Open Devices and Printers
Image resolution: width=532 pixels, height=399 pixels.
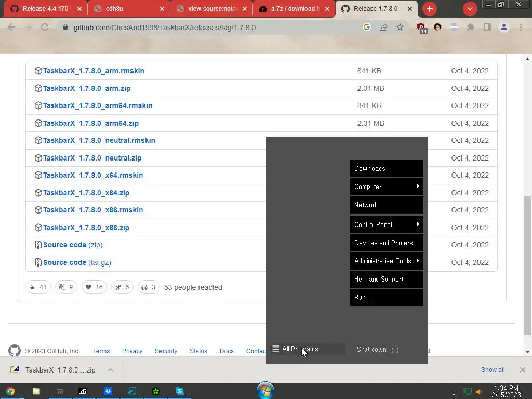coord(387,243)
